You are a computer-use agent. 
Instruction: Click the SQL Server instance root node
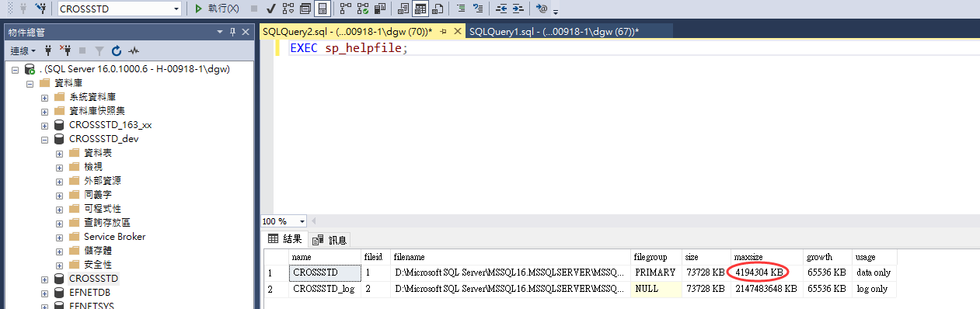(134, 69)
